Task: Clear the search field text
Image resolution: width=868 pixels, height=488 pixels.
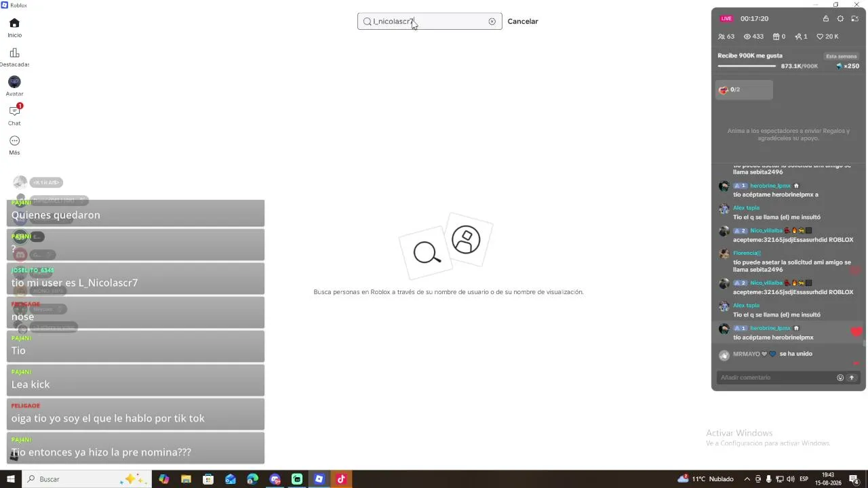Action: [x=492, y=22]
